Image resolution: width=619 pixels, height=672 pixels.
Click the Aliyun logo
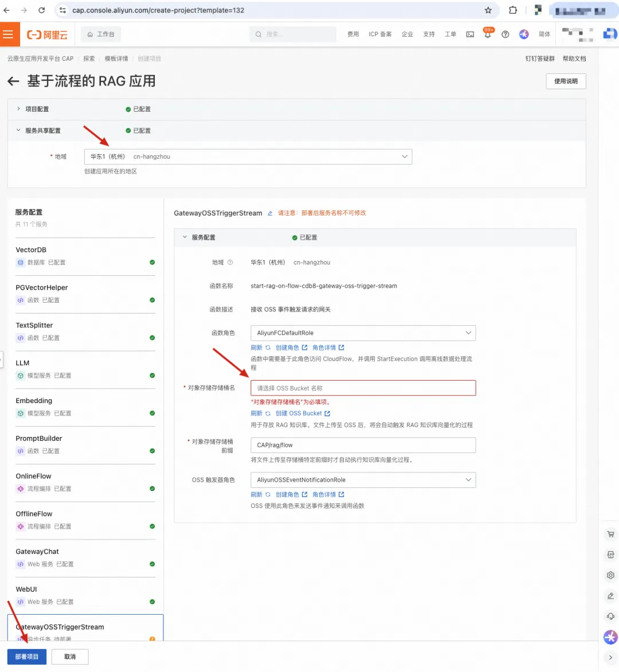(47, 35)
